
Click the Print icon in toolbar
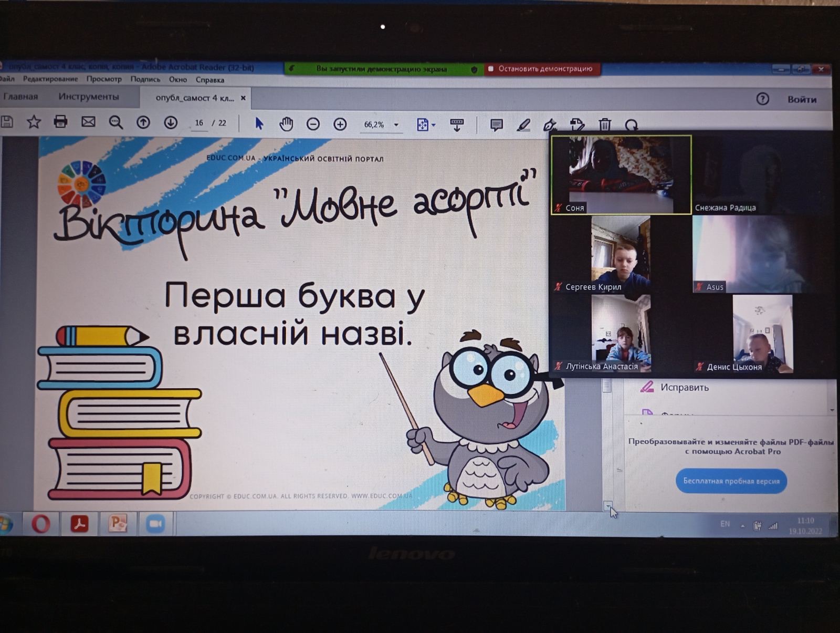pyautogui.click(x=60, y=122)
